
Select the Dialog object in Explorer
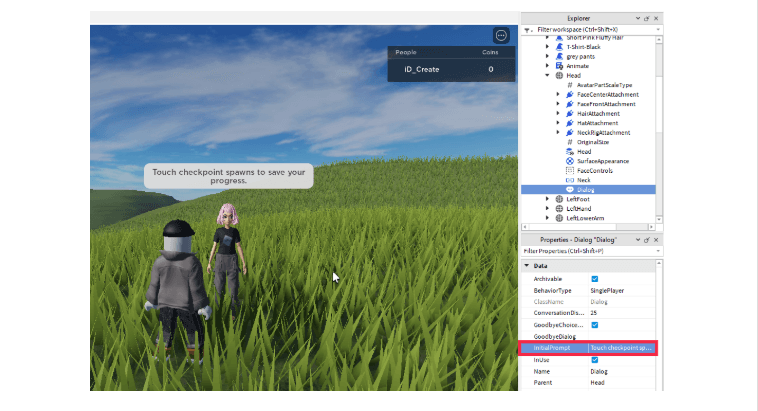pos(585,189)
